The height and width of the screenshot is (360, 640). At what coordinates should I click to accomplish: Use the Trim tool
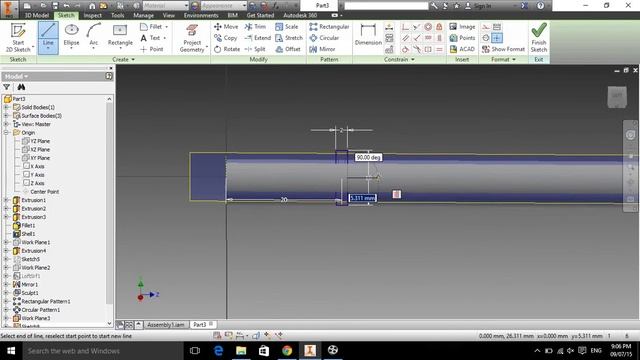[255, 27]
